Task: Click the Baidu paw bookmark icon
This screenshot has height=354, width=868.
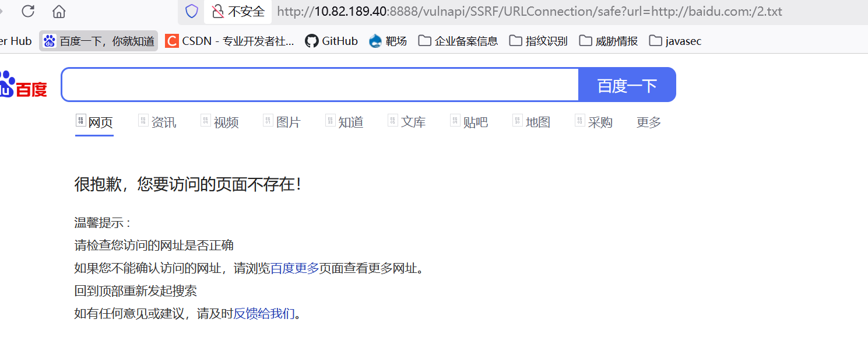Action: coord(50,41)
